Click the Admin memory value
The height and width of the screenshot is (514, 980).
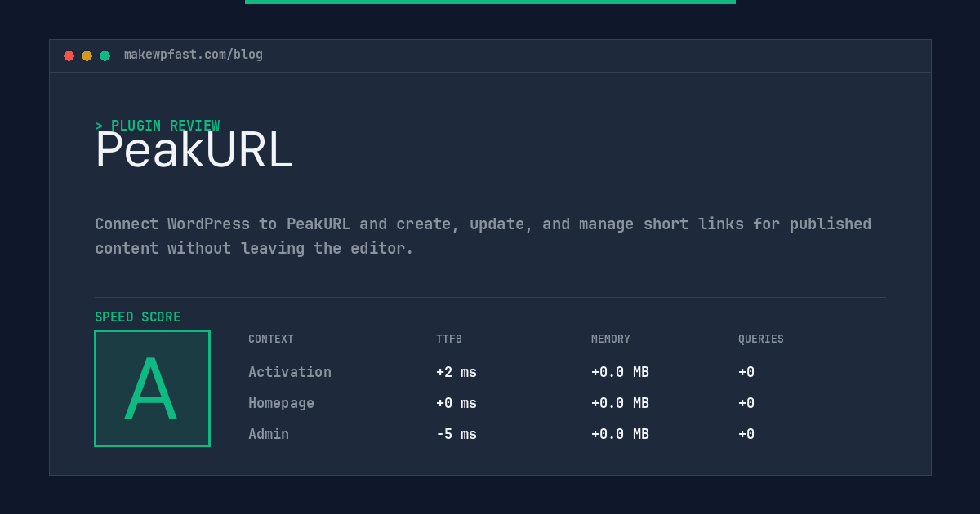620,434
